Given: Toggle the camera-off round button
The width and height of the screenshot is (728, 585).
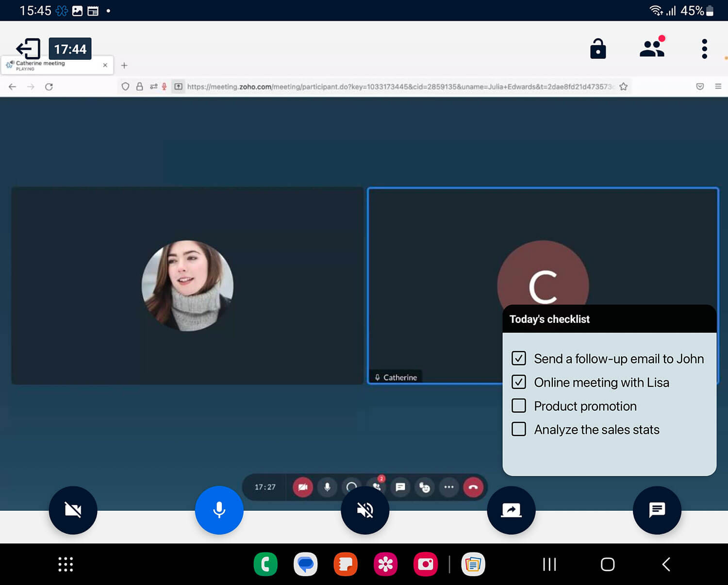Looking at the screenshot, I should 73,510.
